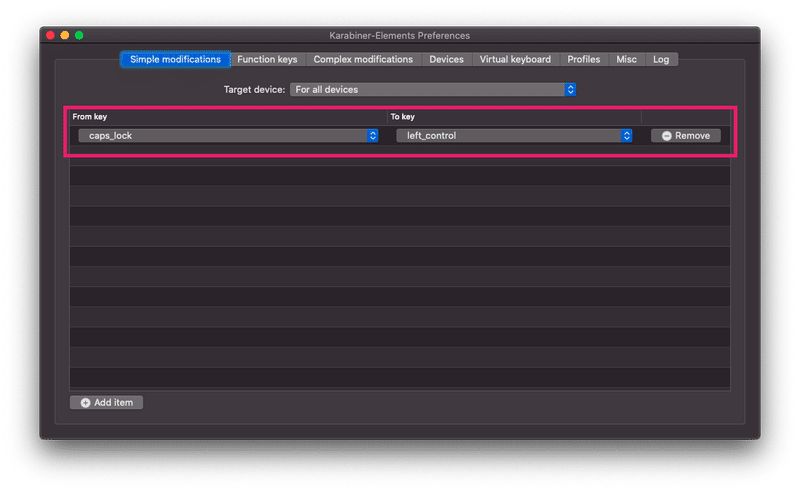
Task: View the Log tab
Action: point(661,59)
